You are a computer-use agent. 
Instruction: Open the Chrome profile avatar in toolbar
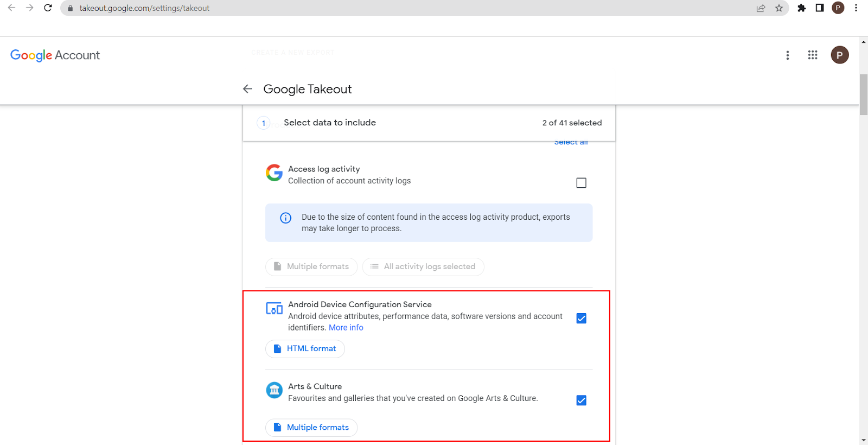838,8
